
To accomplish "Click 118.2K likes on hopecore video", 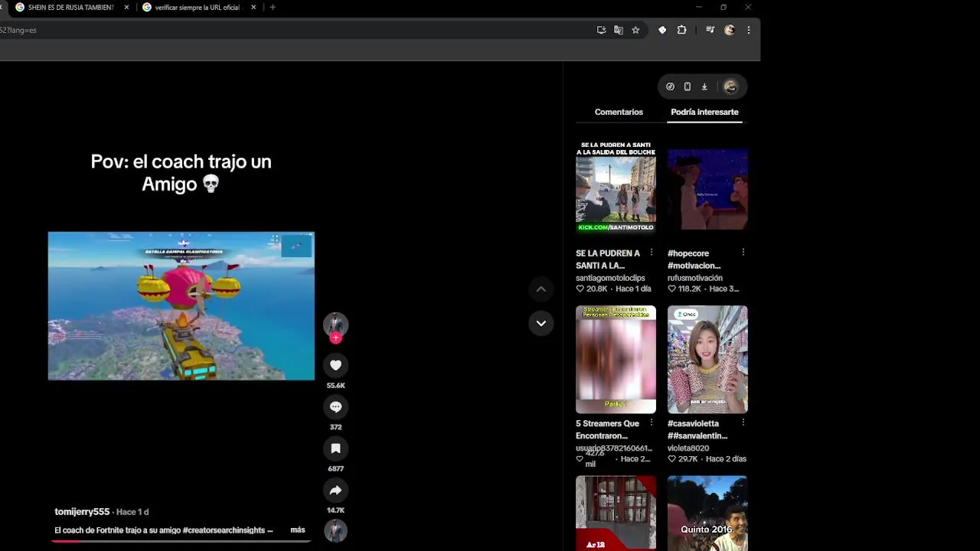I will click(684, 289).
